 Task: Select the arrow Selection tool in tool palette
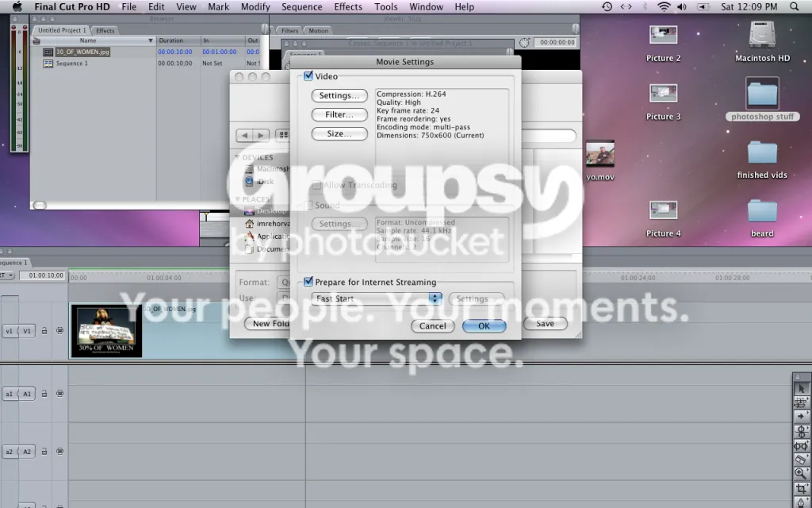click(x=801, y=388)
